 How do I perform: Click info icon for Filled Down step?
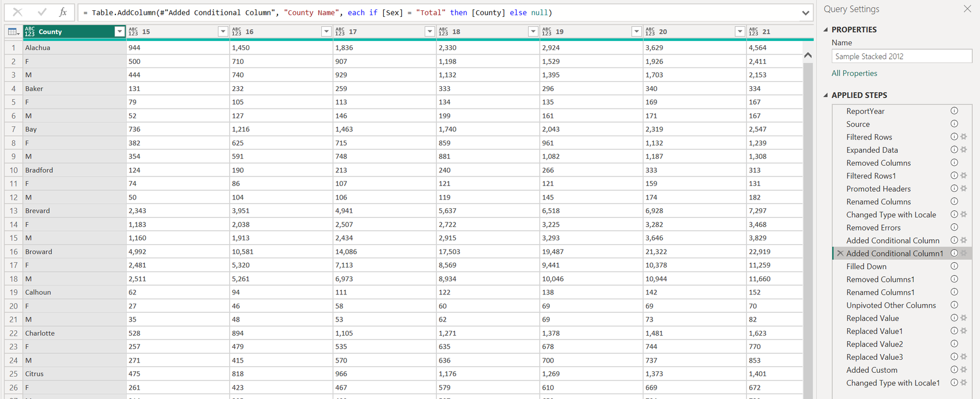(954, 266)
